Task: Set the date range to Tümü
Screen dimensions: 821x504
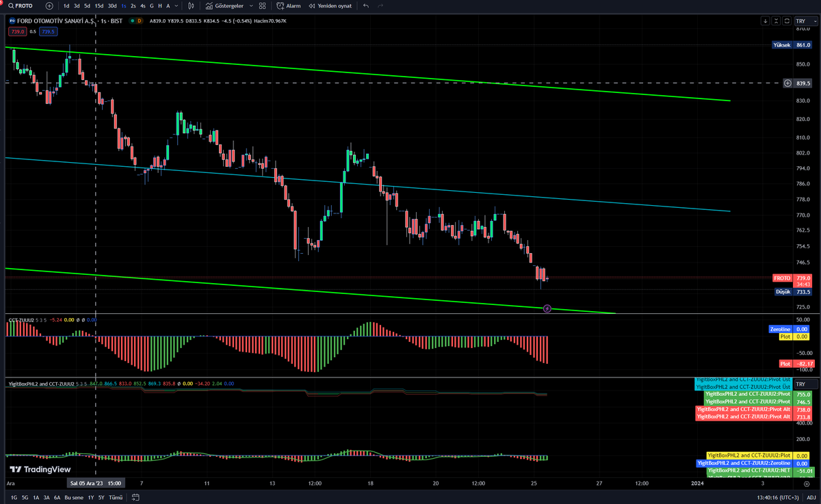Action: tap(116, 497)
